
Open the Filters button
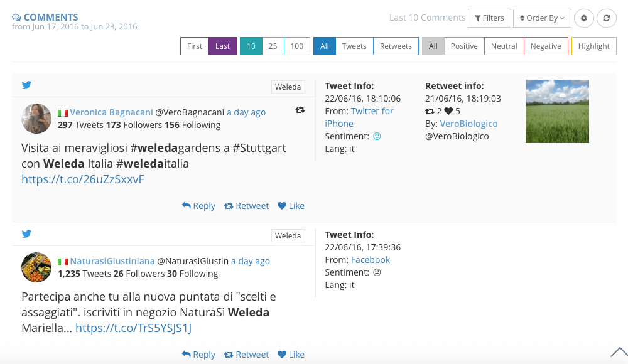(x=489, y=18)
